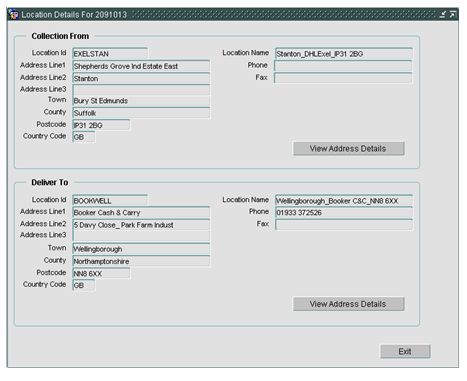This screenshot has width=467, height=381.
Task: Click the Shepherds Grove Ind Estate East field
Action: (141, 66)
